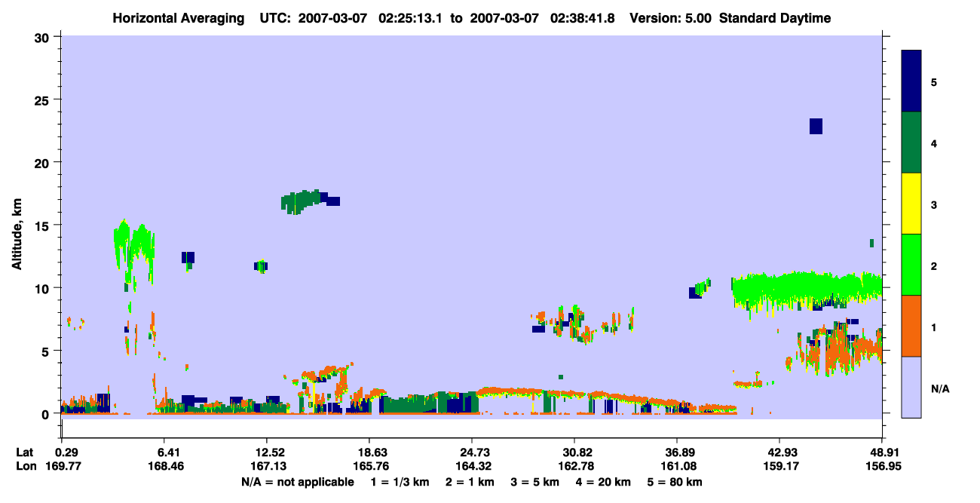Click latitude value 12.52
Screen dimensions: 980x503
tap(266, 452)
